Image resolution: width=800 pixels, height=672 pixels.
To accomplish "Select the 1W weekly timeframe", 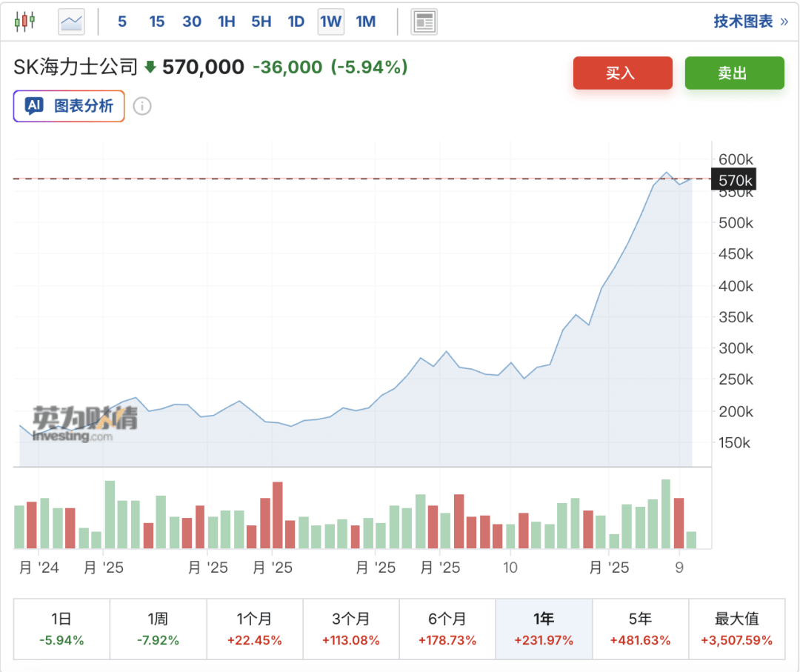I will [x=330, y=21].
